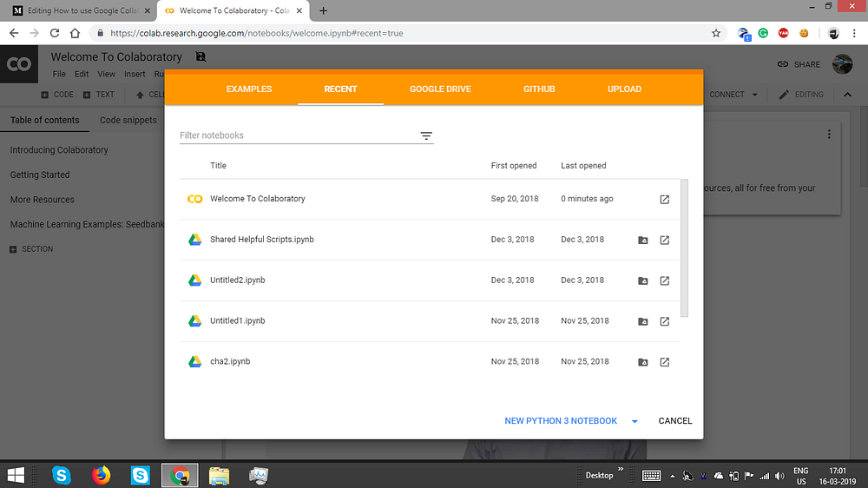Go to Getting Started section
The height and width of the screenshot is (488, 868).
coord(40,175)
